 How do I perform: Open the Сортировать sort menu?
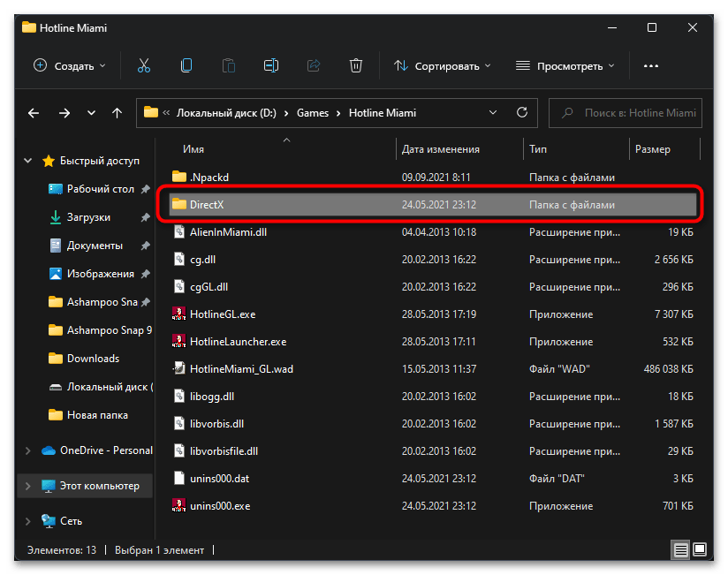[x=441, y=65]
